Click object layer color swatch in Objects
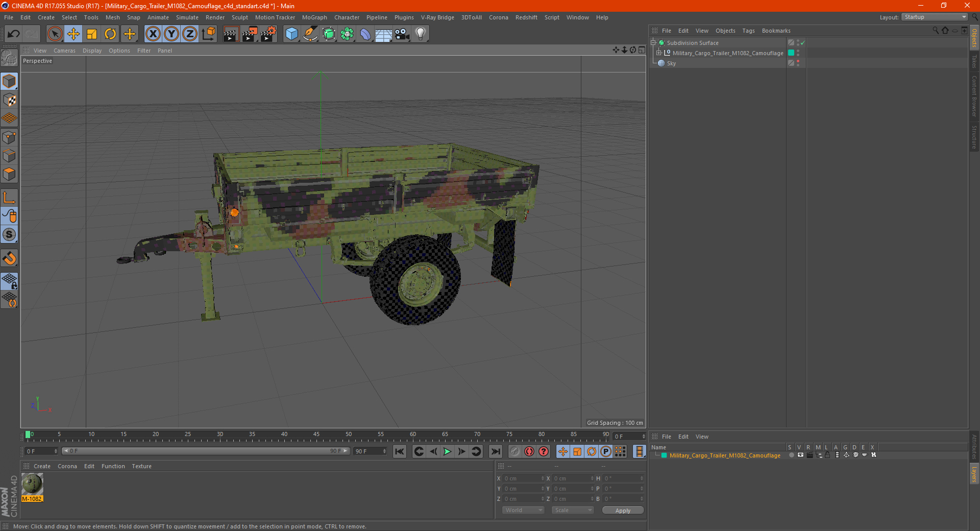Screen dimensions: 980x531 [791, 53]
